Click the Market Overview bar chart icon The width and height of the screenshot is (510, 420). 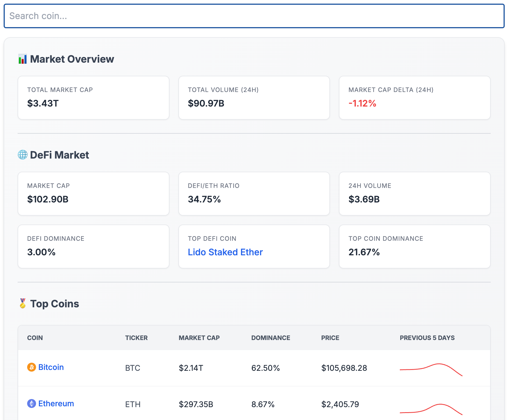23,59
